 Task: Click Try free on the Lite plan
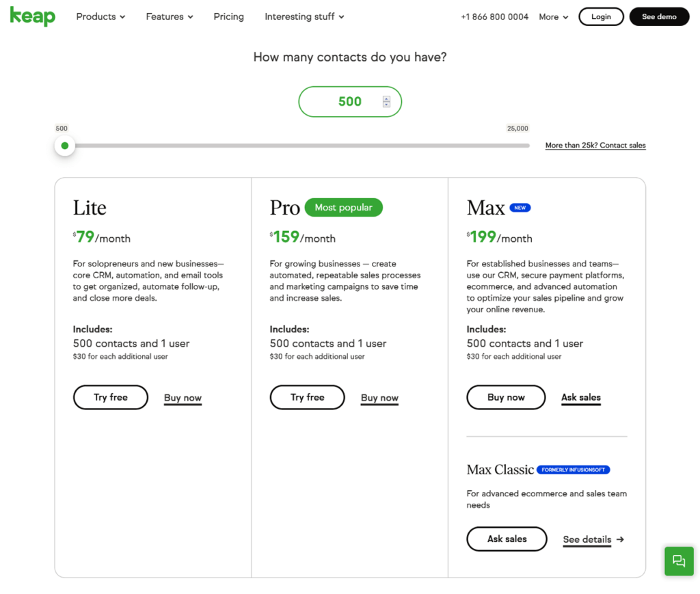[x=111, y=397]
